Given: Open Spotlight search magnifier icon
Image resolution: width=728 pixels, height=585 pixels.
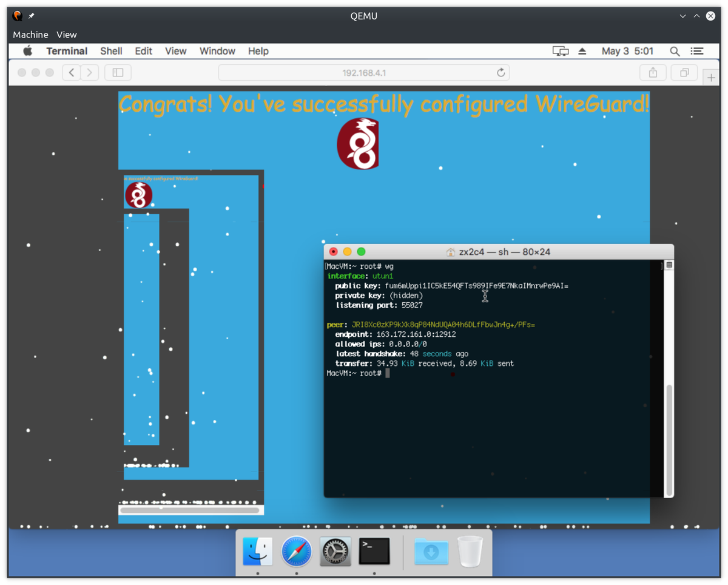Looking at the screenshot, I should pyautogui.click(x=675, y=51).
